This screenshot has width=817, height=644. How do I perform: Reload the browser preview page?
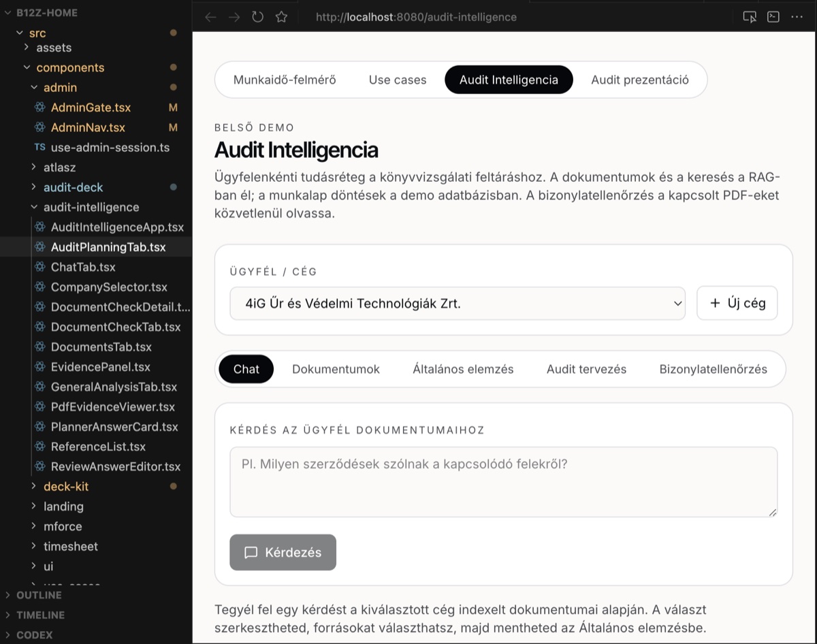click(257, 17)
